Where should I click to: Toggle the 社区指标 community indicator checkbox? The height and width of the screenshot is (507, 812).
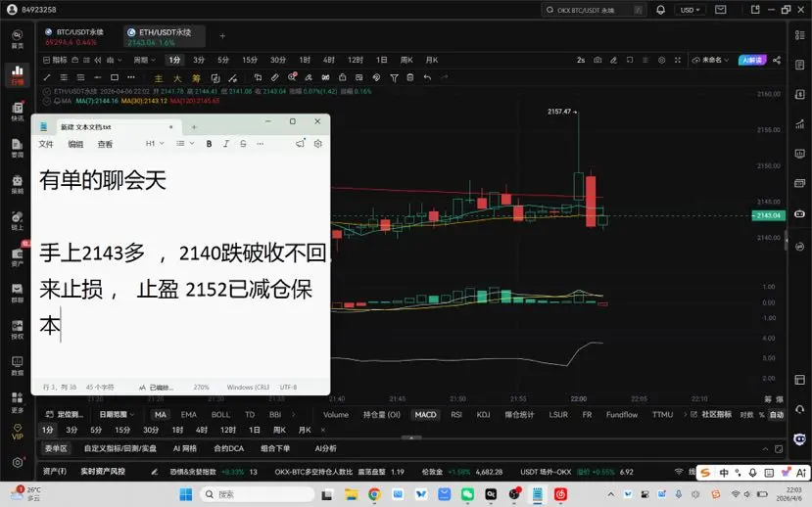click(x=711, y=414)
